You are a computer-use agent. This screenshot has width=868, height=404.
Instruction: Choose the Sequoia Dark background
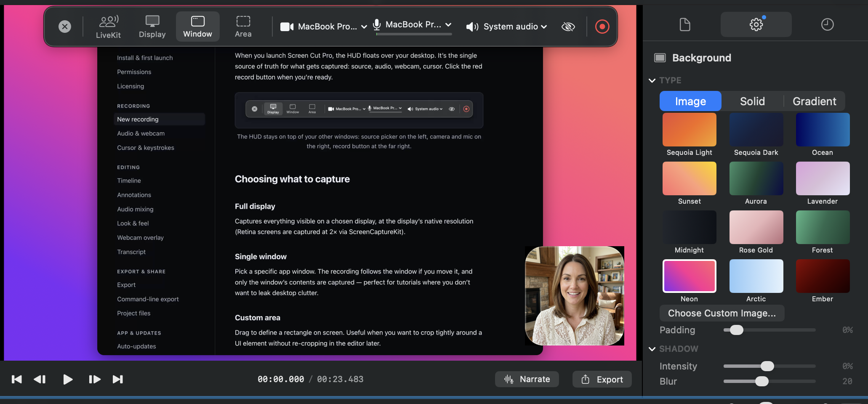click(x=756, y=130)
